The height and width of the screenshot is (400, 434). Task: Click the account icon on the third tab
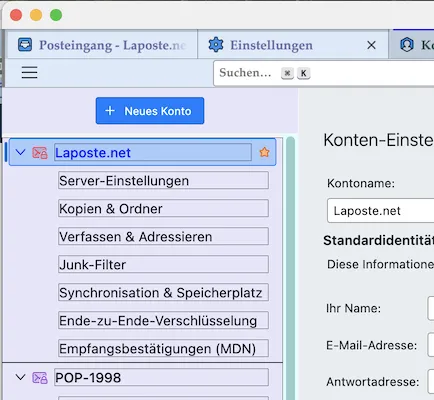click(407, 45)
